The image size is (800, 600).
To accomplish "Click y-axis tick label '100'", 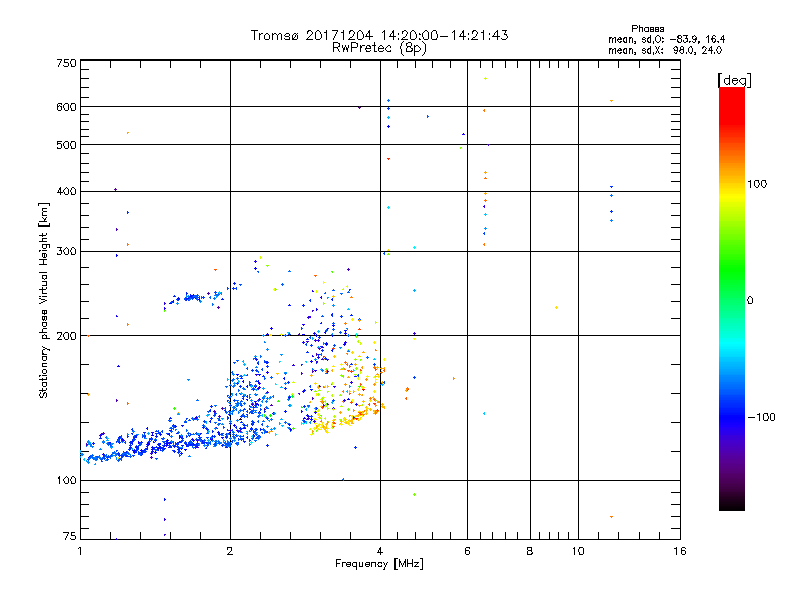I will (x=66, y=480).
